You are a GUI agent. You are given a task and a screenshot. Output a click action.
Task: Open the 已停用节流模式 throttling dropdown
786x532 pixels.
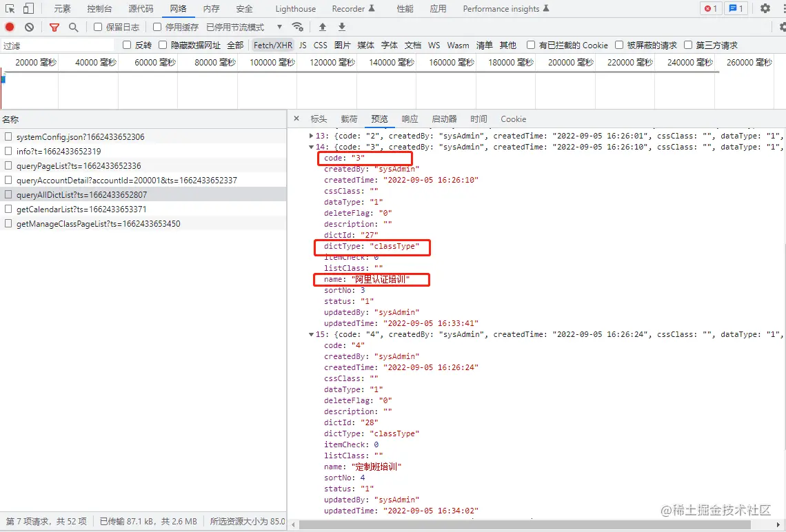[x=244, y=27]
